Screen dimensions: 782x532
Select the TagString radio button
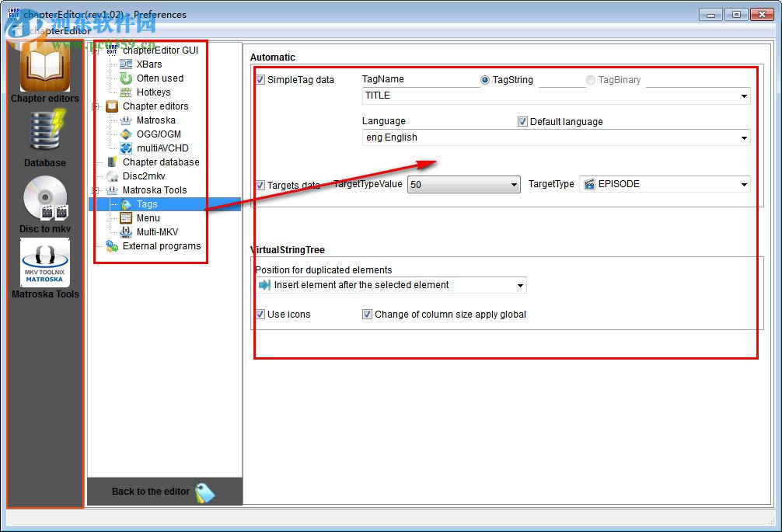click(485, 80)
